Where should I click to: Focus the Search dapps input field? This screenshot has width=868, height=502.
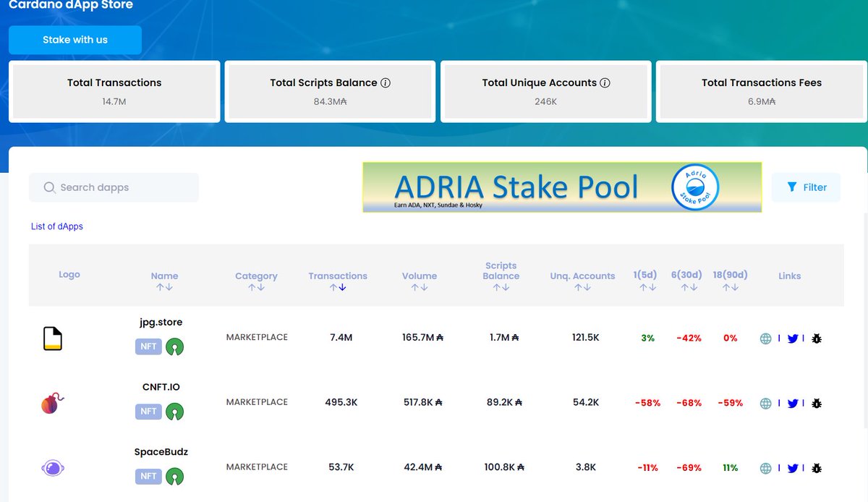[x=114, y=187]
